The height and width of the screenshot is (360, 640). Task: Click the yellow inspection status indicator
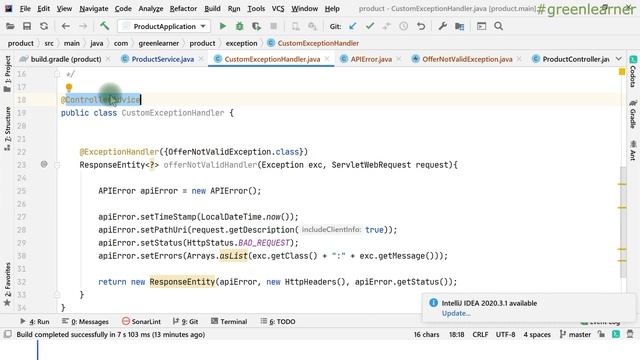[x=622, y=72]
